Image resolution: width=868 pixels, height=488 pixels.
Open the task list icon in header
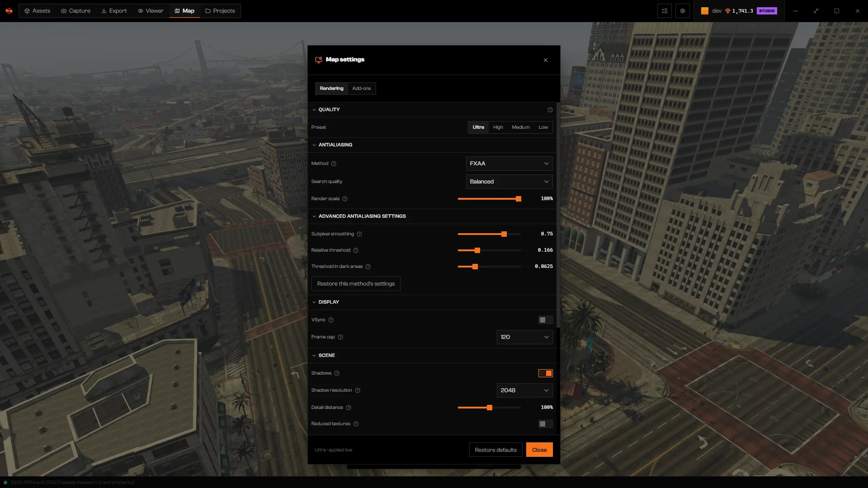pyautogui.click(x=665, y=11)
